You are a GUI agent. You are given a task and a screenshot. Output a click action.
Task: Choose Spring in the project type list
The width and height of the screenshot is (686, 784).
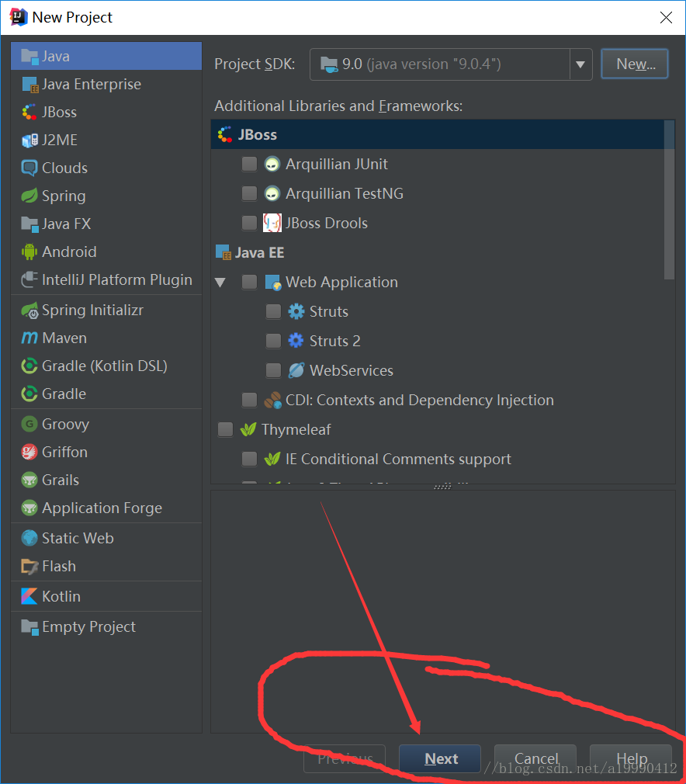pyautogui.click(x=106, y=196)
